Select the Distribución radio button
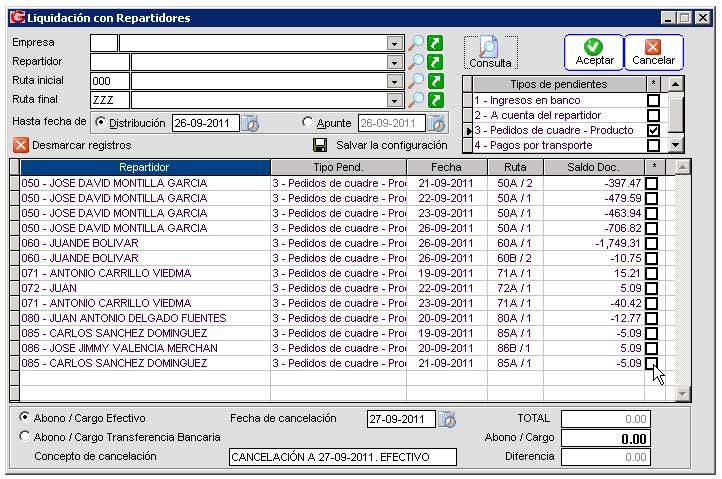Viewport: 722px width, 479px height. [100, 122]
